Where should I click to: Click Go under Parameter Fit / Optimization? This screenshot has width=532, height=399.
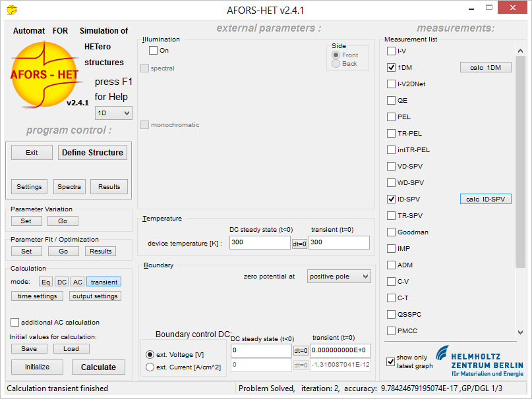pyautogui.click(x=63, y=252)
